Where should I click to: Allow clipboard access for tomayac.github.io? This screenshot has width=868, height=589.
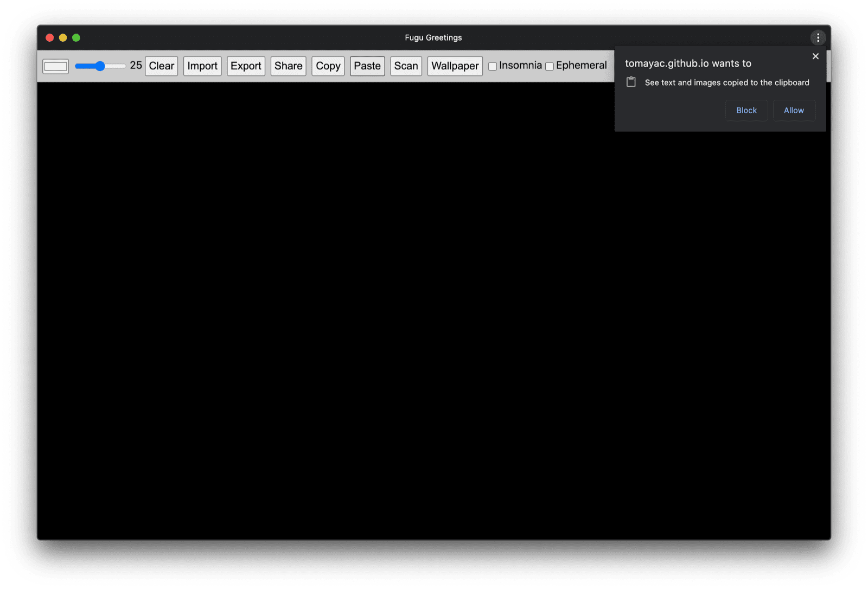pos(794,110)
